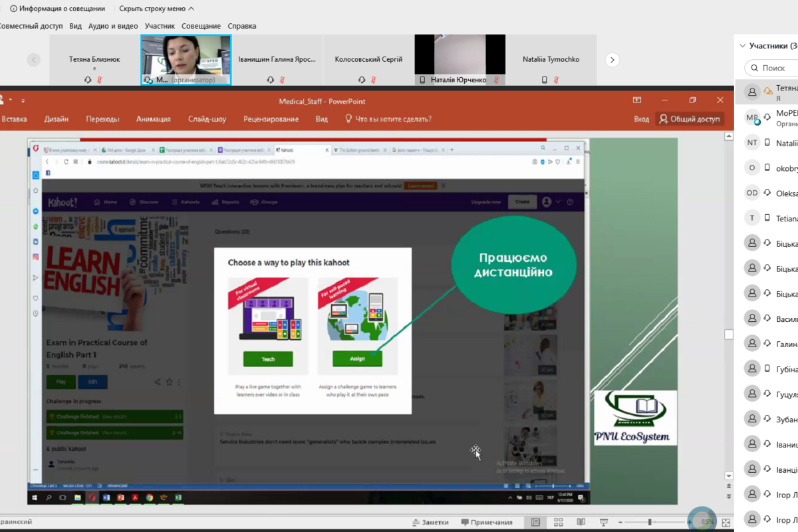Click fit slide to window icon
This screenshot has height=532, width=798.
click(x=726, y=523)
